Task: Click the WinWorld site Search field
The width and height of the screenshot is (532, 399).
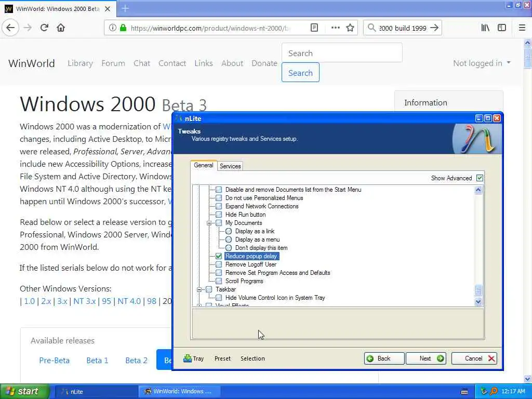Action: (342, 52)
